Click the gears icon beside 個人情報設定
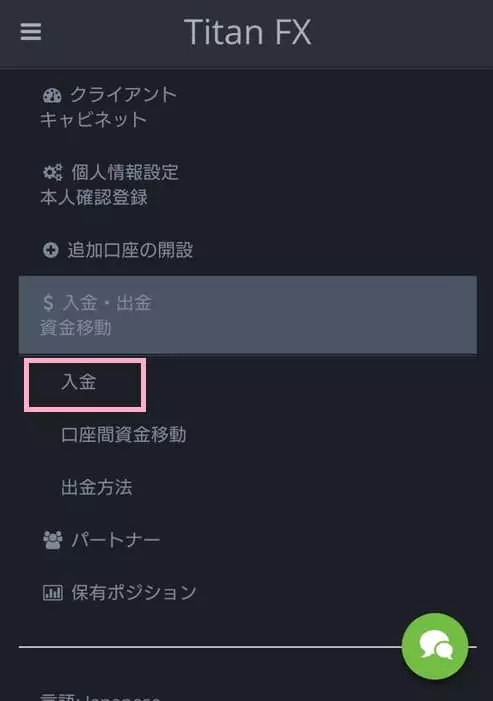 (x=52, y=172)
